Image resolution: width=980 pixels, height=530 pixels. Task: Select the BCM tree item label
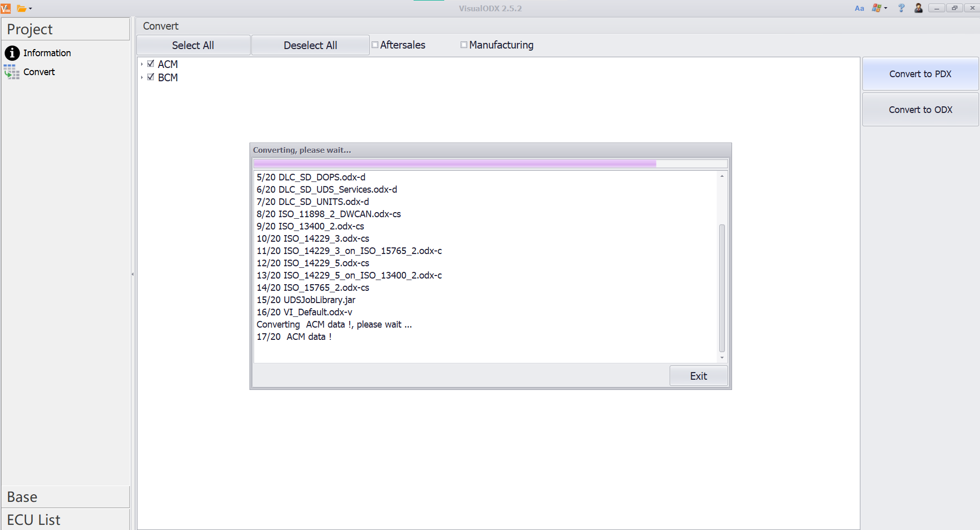pyautogui.click(x=168, y=78)
